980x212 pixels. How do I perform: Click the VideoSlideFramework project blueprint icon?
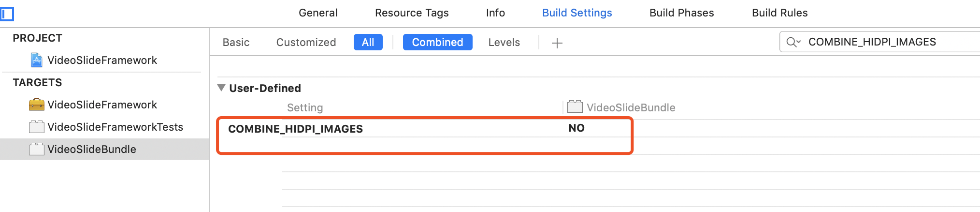coord(36,60)
